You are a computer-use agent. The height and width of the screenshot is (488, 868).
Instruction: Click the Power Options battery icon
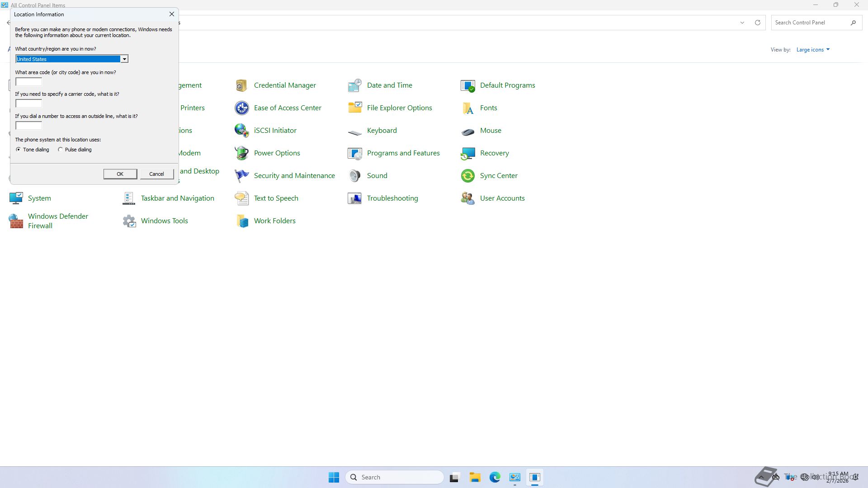[x=241, y=153]
